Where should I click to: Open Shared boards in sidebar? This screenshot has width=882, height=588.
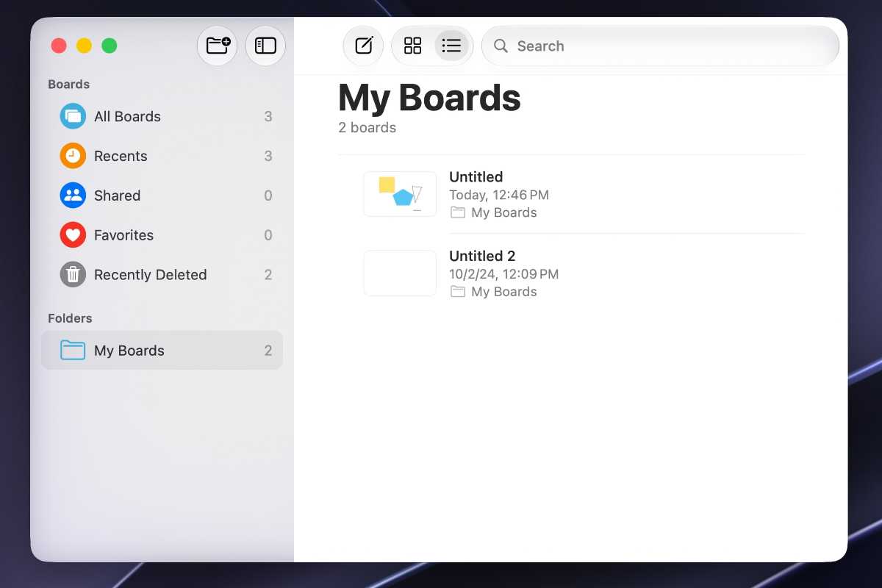[x=162, y=196]
